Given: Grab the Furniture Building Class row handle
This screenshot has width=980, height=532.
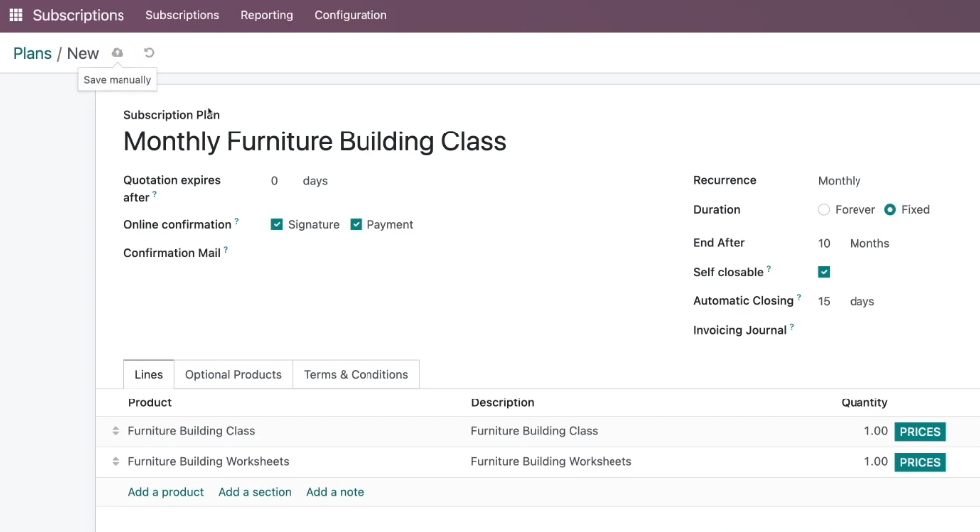Looking at the screenshot, I should 115,431.
